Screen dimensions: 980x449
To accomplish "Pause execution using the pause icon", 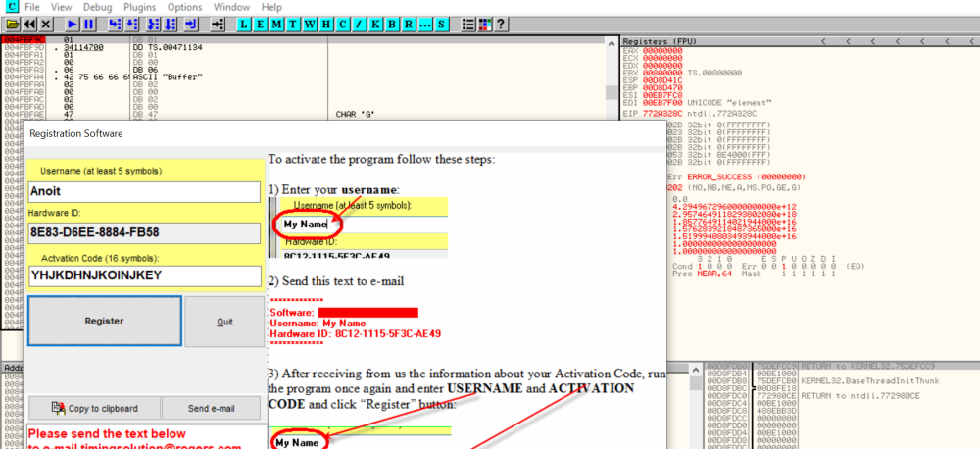I will click(x=88, y=24).
